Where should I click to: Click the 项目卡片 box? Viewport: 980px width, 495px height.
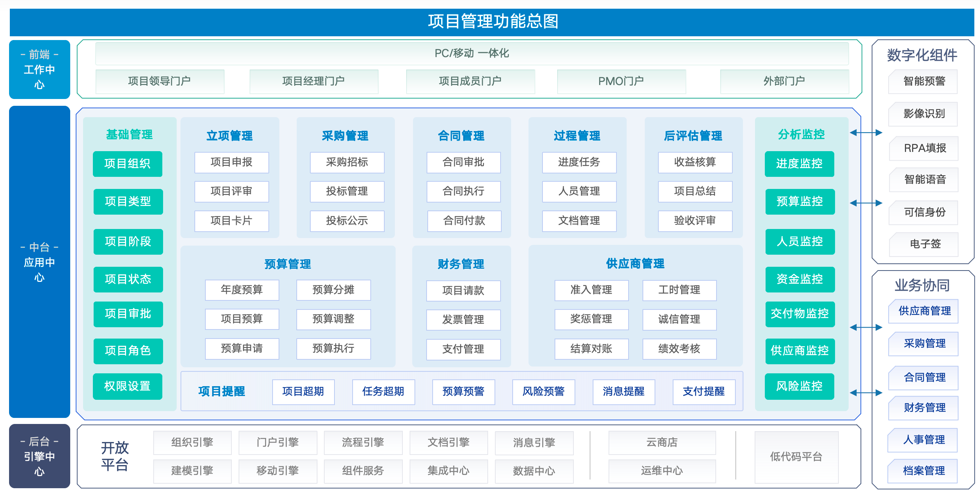[232, 221]
